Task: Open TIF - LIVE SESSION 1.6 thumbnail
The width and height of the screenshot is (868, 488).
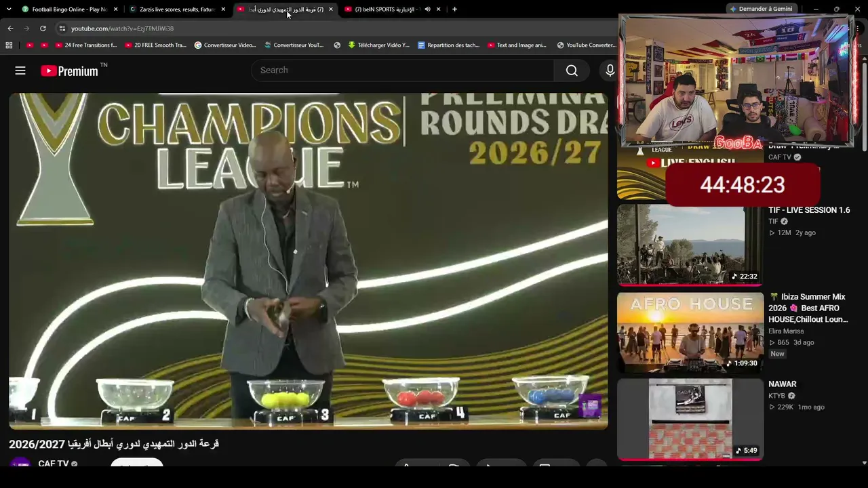Action: pos(690,245)
